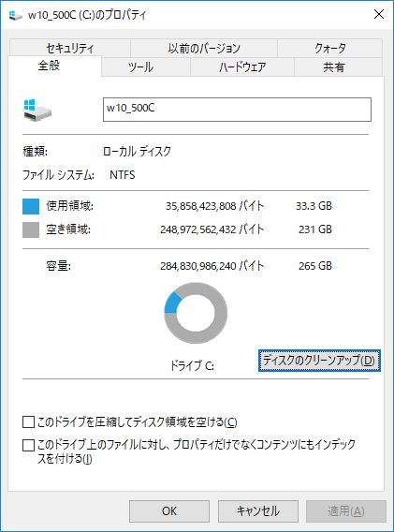
Task: Close the properties dialog with X
Action: click(x=379, y=14)
